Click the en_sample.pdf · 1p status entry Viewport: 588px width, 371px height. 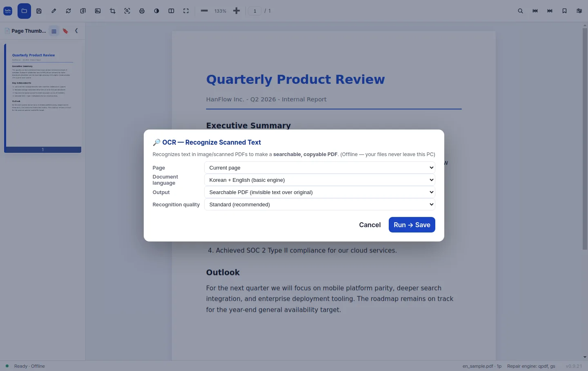482,366
